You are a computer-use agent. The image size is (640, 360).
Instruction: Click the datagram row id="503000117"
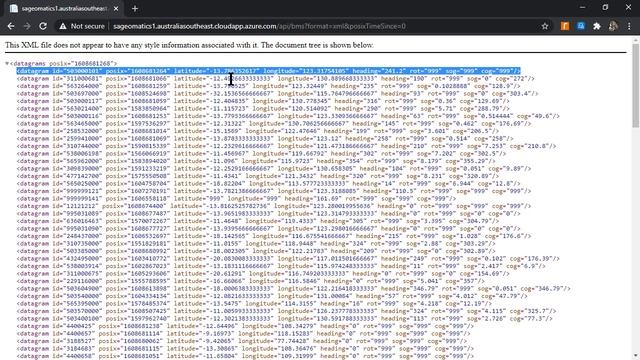263,101
